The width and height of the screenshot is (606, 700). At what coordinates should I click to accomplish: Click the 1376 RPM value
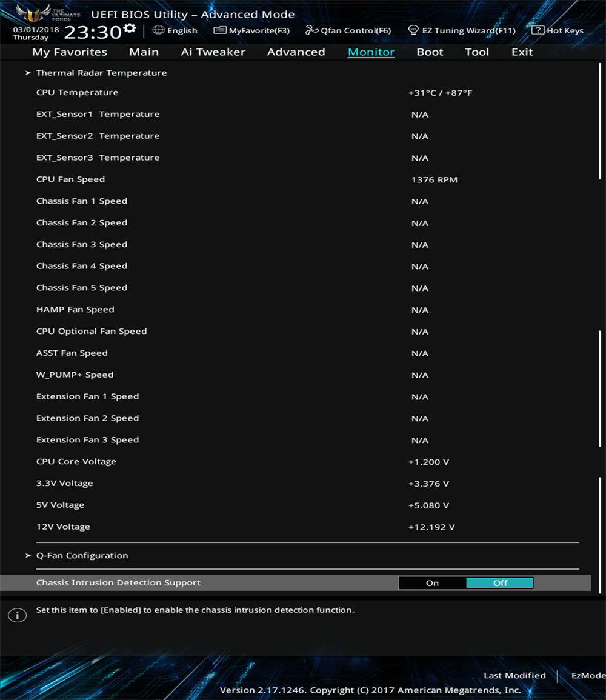[x=434, y=180]
